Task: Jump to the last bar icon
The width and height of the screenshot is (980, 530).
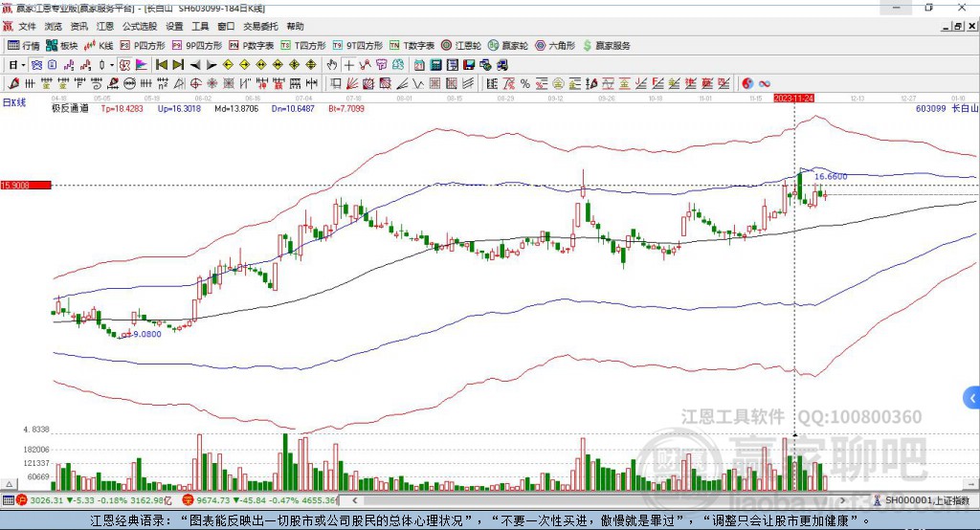Action: tap(178, 65)
